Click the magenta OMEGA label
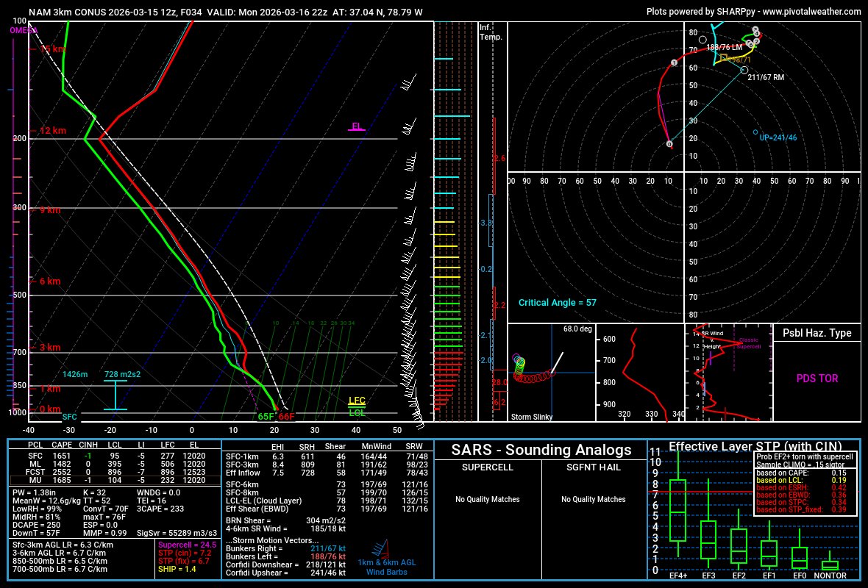868x588 pixels. coord(24,30)
